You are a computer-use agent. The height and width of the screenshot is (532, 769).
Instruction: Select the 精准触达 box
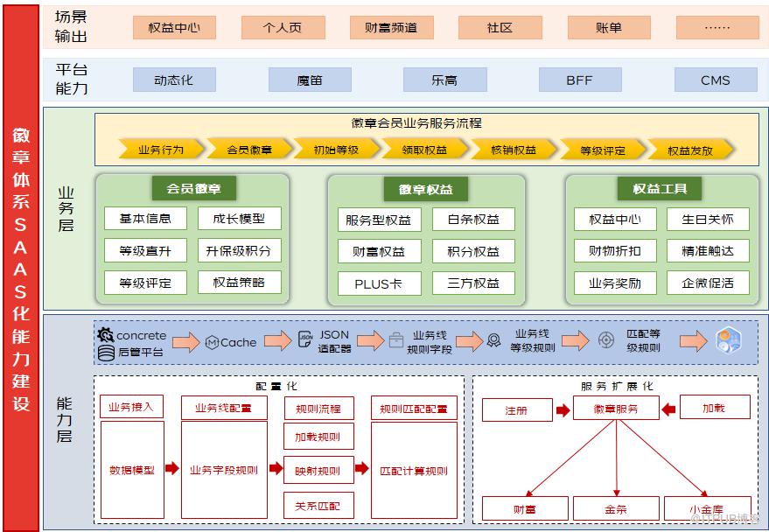(x=708, y=250)
